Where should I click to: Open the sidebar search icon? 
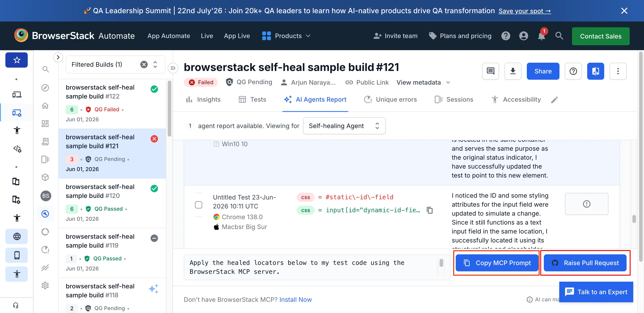[45, 69]
